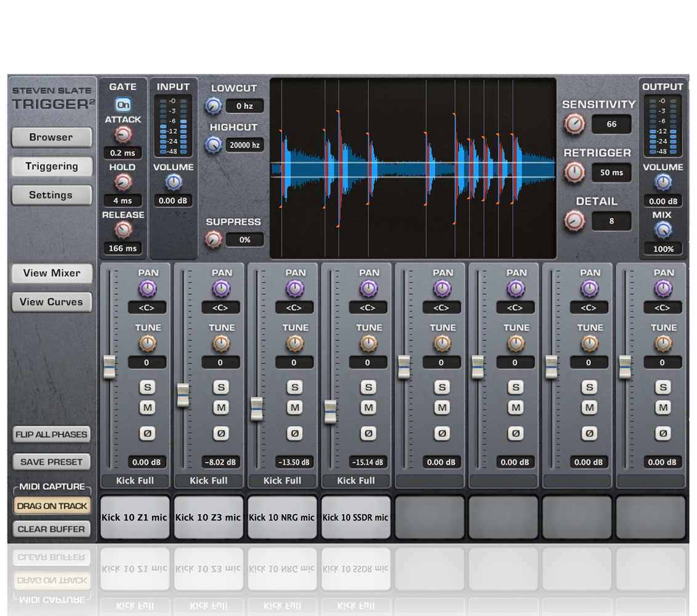Click the Sensitivity knob
697x616 pixels.
[574, 124]
